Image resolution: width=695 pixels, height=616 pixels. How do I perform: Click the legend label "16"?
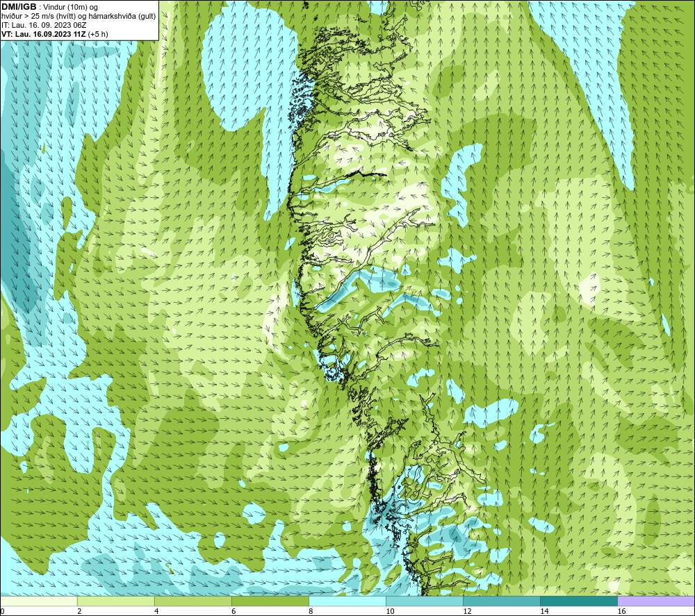pyautogui.click(x=621, y=611)
